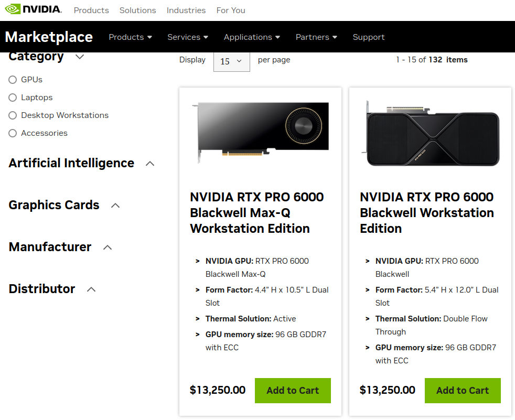Open the Solutions nav link
The height and width of the screenshot is (420, 515).
[x=137, y=10]
